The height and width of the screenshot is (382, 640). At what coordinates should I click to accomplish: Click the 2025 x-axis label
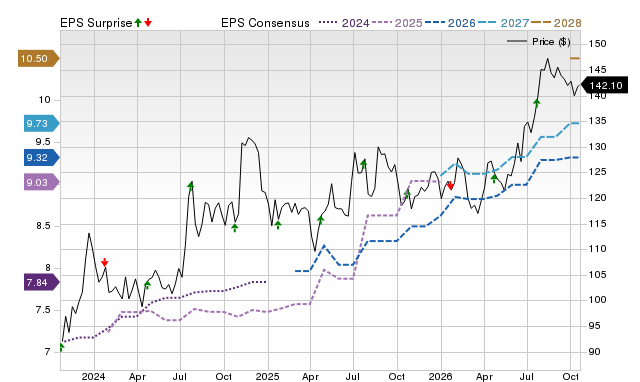click(x=267, y=376)
